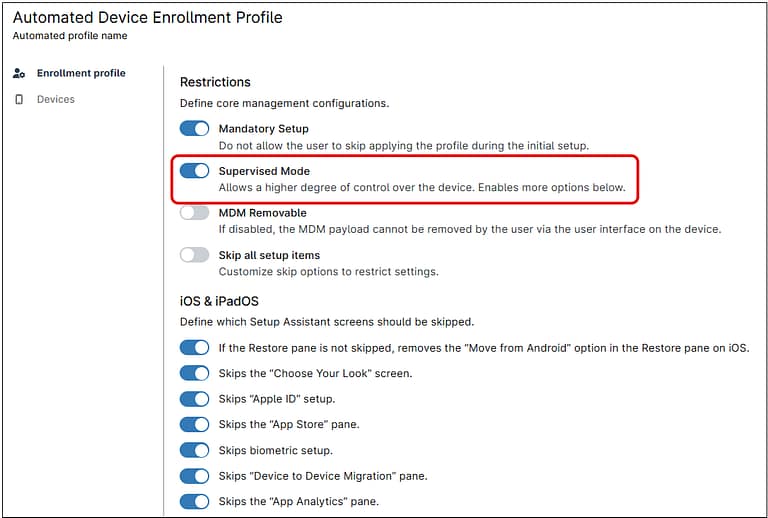Click the MDM Removable label
This screenshot has height=518, width=768.
click(x=262, y=213)
